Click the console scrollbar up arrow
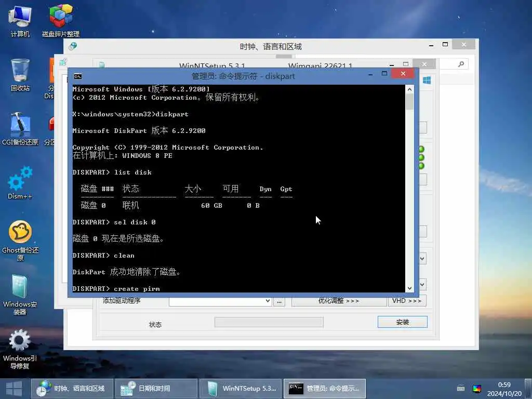This screenshot has width=532, height=399. pos(409,89)
